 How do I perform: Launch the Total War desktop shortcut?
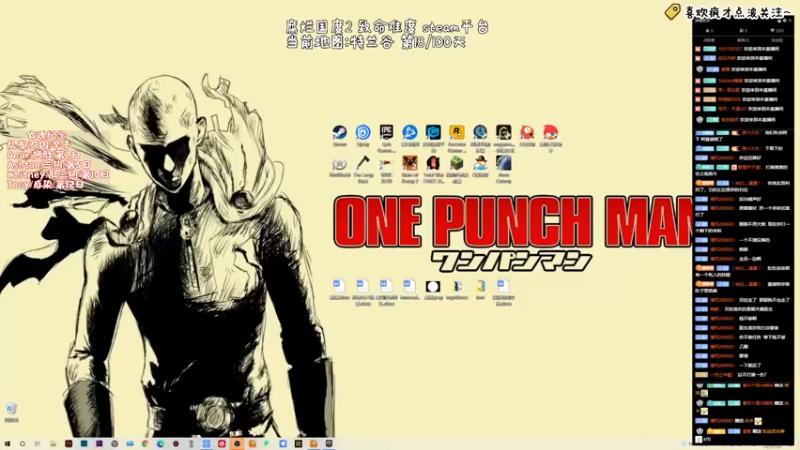pos(433,169)
